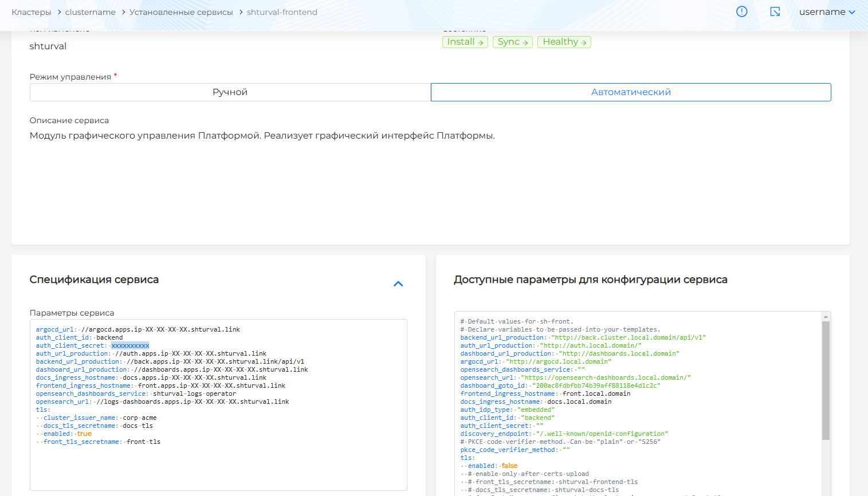Click discovery_endpoint line in available parameters

[x=564, y=434]
